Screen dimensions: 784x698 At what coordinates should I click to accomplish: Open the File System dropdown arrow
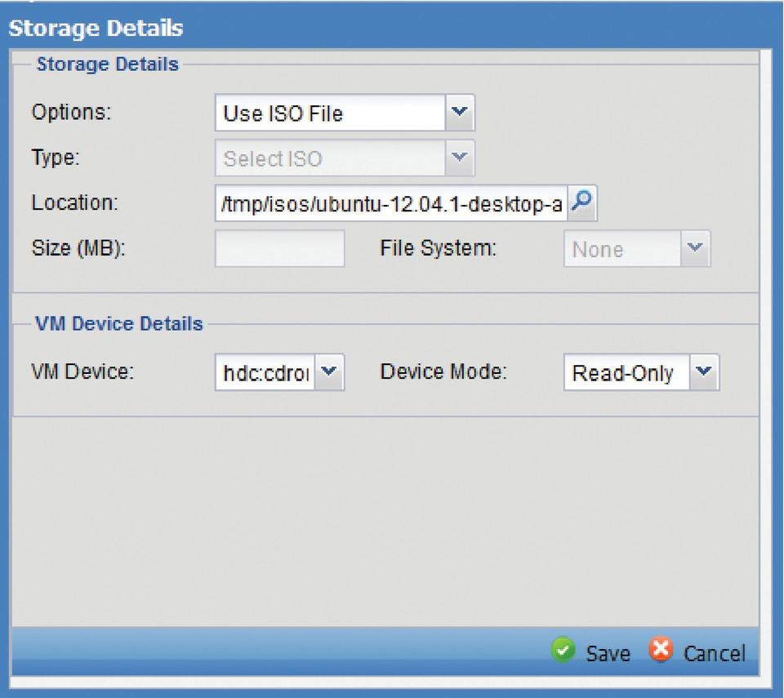click(x=696, y=248)
